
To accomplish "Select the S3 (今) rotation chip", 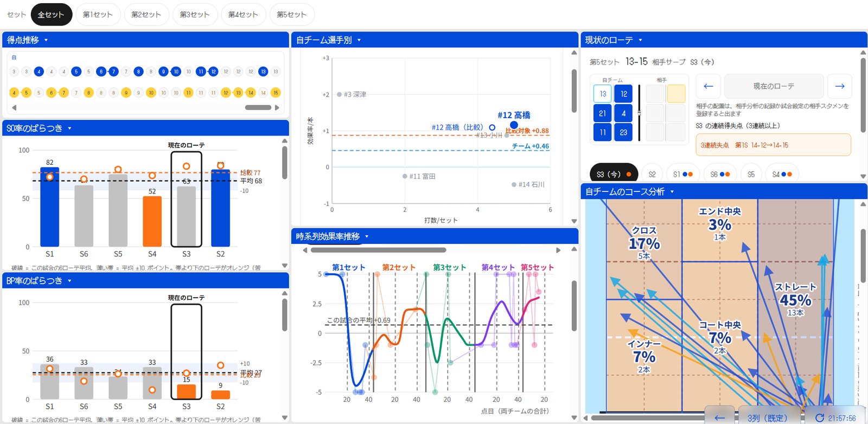I will click(x=614, y=174).
